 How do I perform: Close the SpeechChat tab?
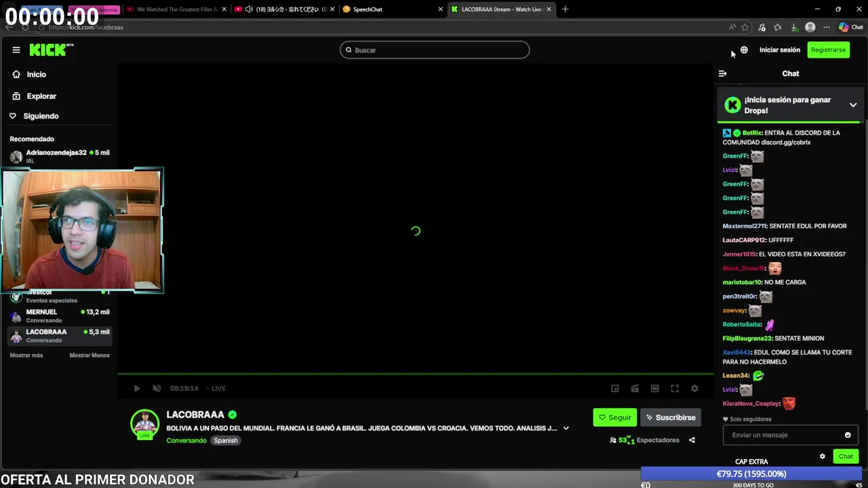(440, 9)
